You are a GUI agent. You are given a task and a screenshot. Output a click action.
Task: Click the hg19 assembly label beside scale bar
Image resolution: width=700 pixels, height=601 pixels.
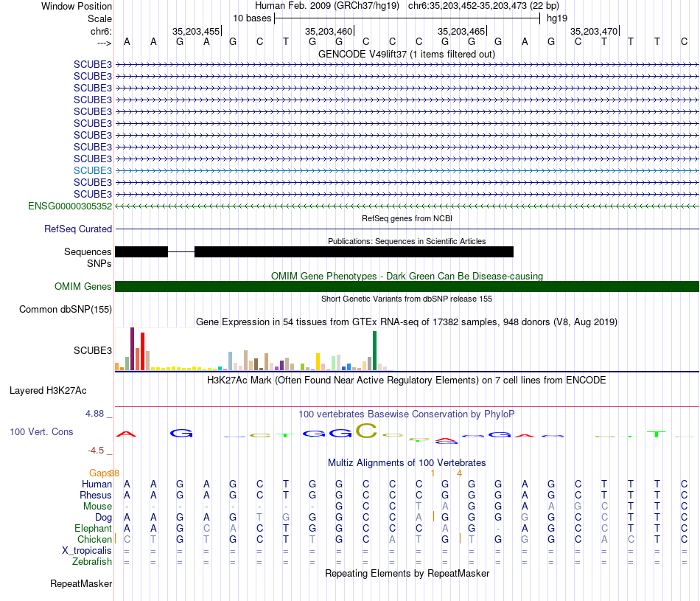557,18
